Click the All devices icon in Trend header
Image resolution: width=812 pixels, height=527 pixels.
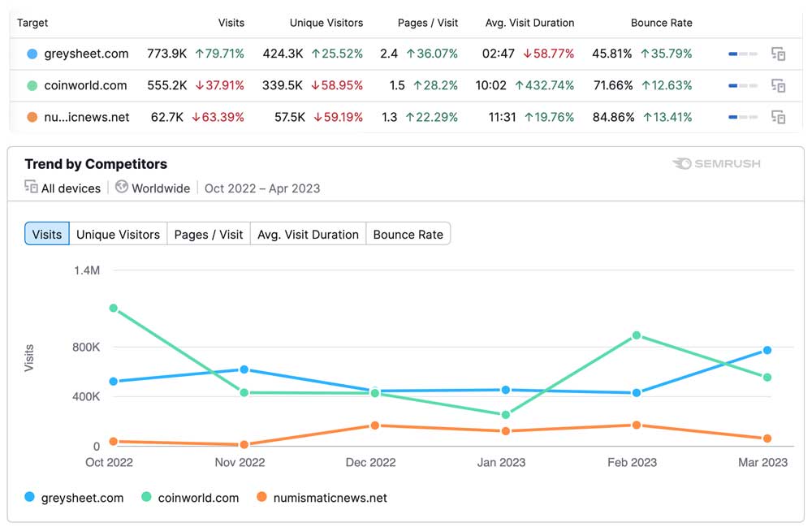(x=31, y=187)
